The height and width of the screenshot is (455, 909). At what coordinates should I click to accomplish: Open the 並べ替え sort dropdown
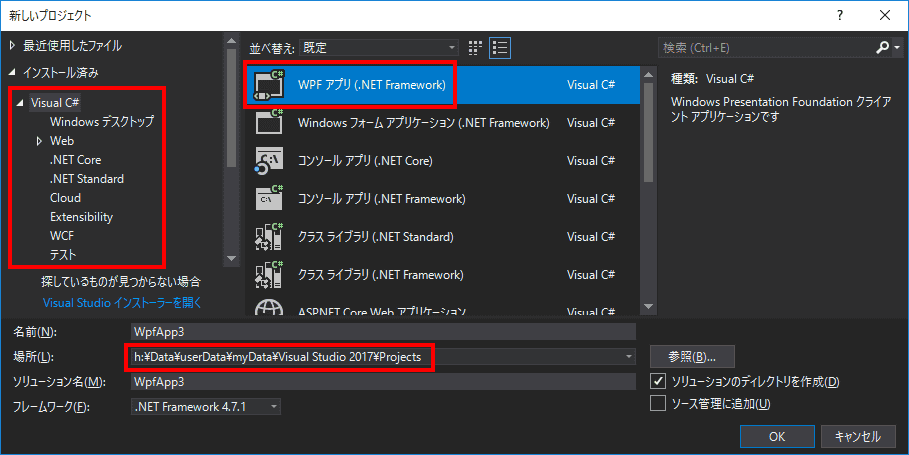pyautogui.click(x=379, y=48)
